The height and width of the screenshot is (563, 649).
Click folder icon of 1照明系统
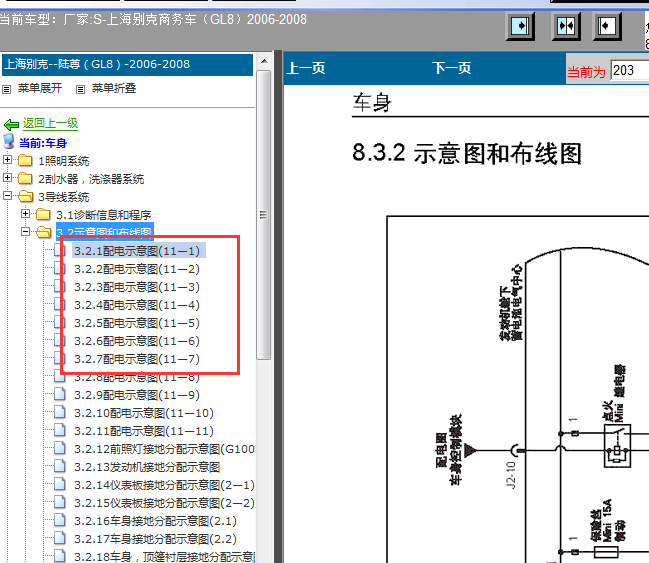pos(25,160)
